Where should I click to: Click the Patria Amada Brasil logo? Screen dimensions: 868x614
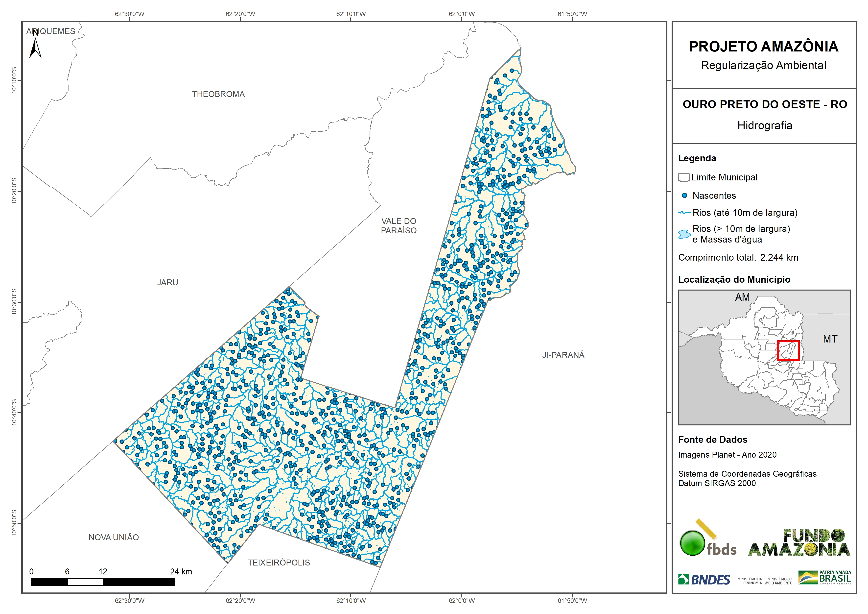point(825,578)
